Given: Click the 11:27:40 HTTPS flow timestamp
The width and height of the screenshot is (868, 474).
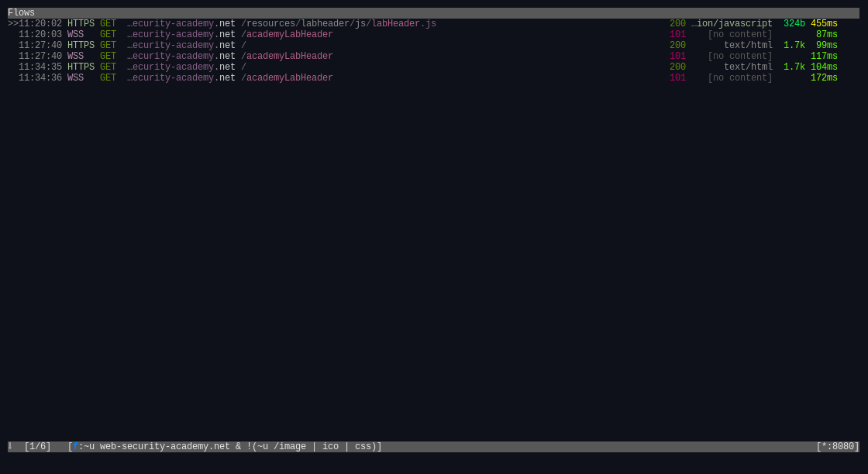Looking at the screenshot, I should tap(40, 46).
